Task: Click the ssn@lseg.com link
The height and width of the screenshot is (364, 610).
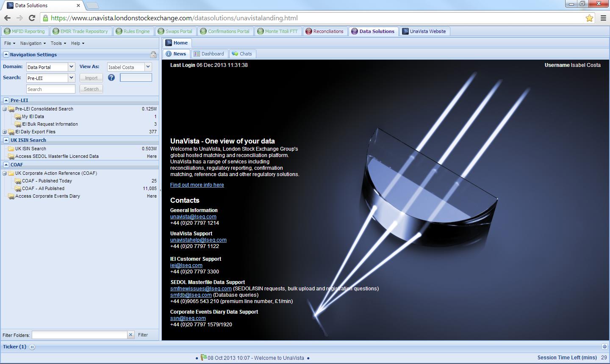Action: pos(188,318)
